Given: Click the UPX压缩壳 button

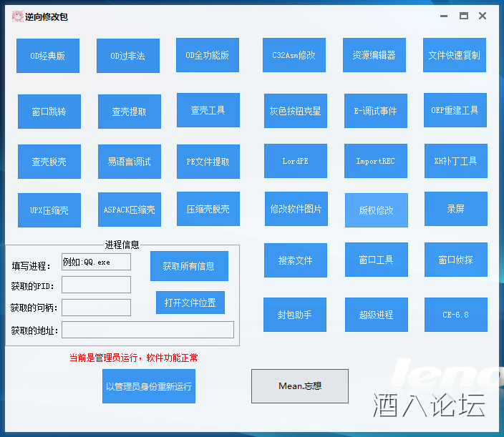Looking at the screenshot, I should tap(49, 210).
